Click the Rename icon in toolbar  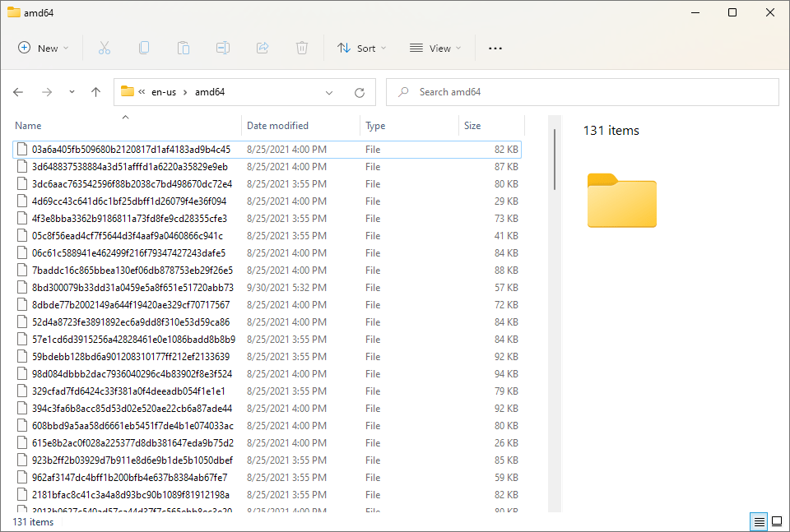click(223, 49)
